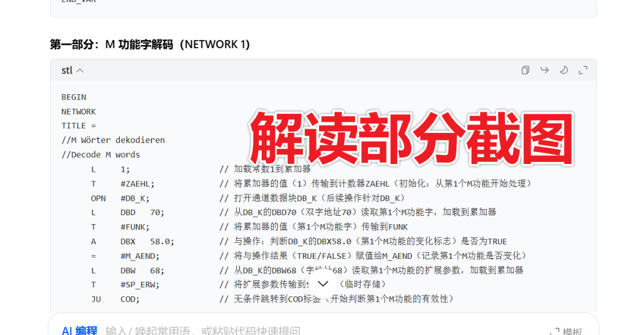Click the stl language label
Image resolution: width=644 pixels, height=335 pixels.
[x=67, y=70]
